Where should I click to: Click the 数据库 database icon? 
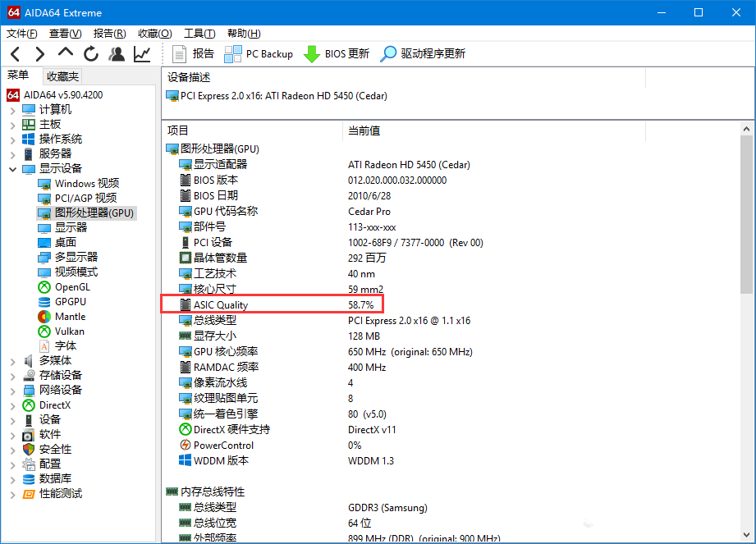click(x=29, y=479)
